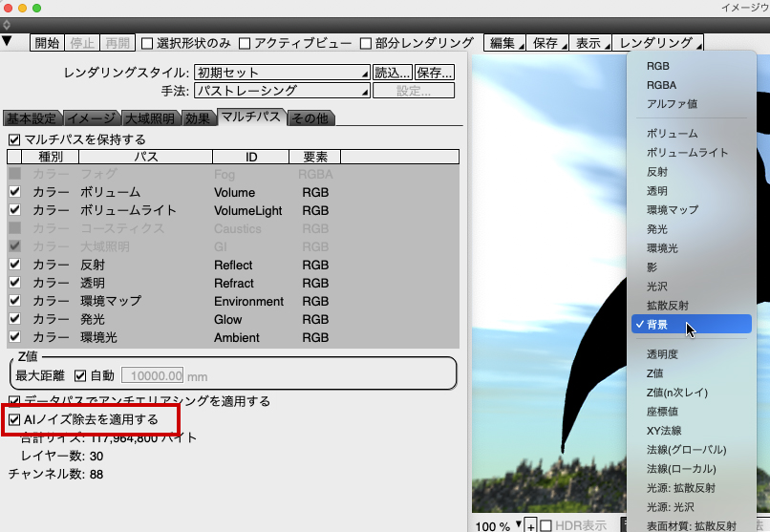The height and width of the screenshot is (532, 770).
Task: Toggle the HDR表示 checkbox
Action: [545, 526]
